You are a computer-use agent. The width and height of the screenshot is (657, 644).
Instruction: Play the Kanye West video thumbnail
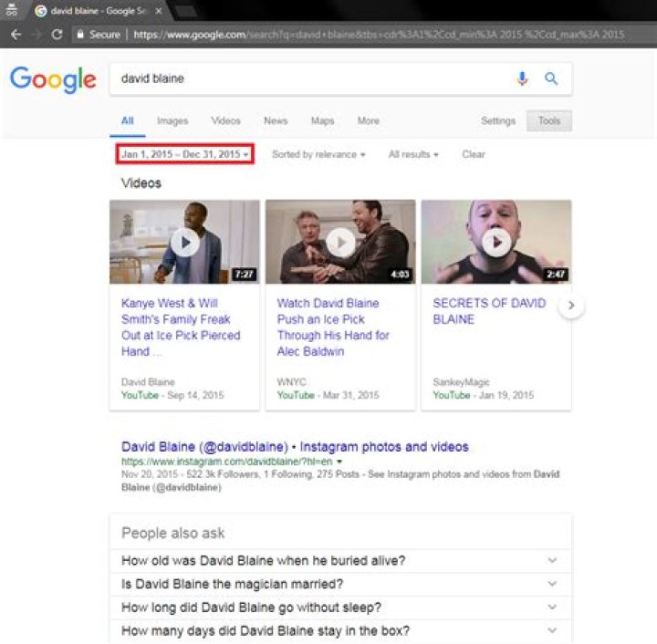(184, 242)
